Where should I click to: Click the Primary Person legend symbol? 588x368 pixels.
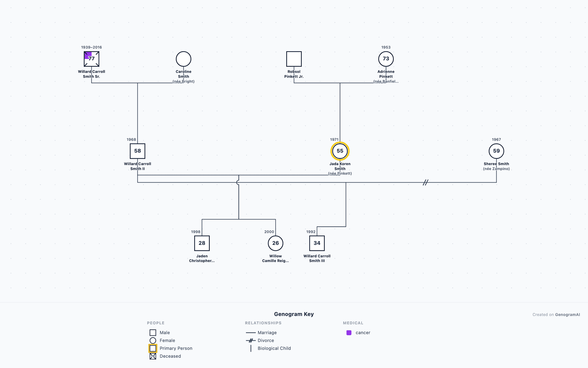coord(153,348)
